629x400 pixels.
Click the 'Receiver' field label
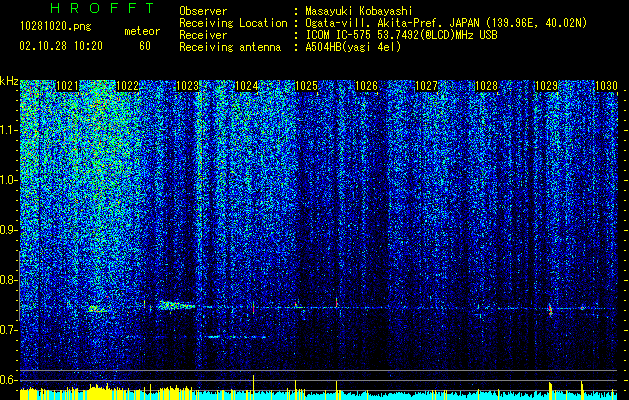[203, 35]
